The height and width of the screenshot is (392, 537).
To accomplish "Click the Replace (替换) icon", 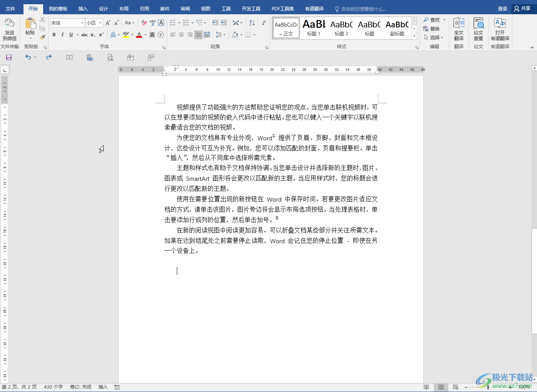I will 431,29.
